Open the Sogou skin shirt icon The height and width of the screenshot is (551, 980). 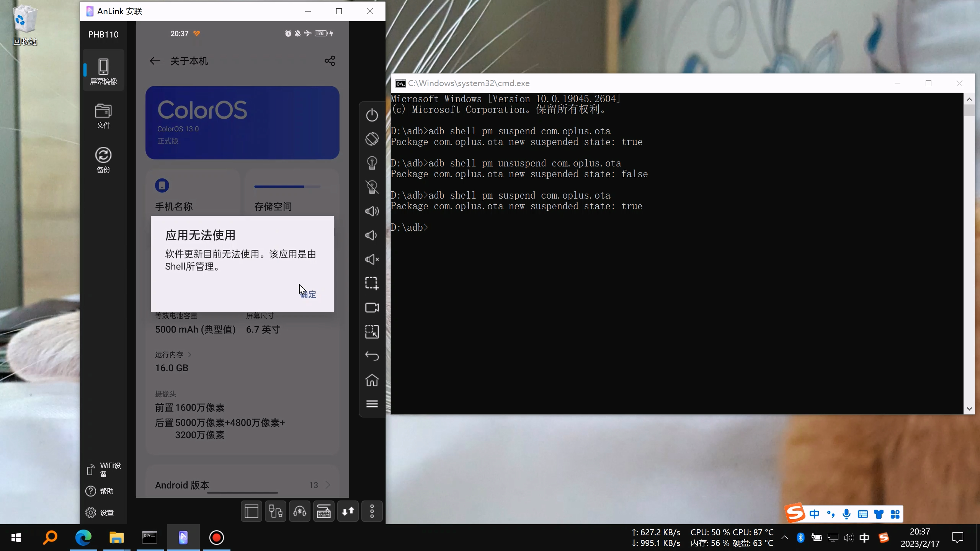[879, 514]
